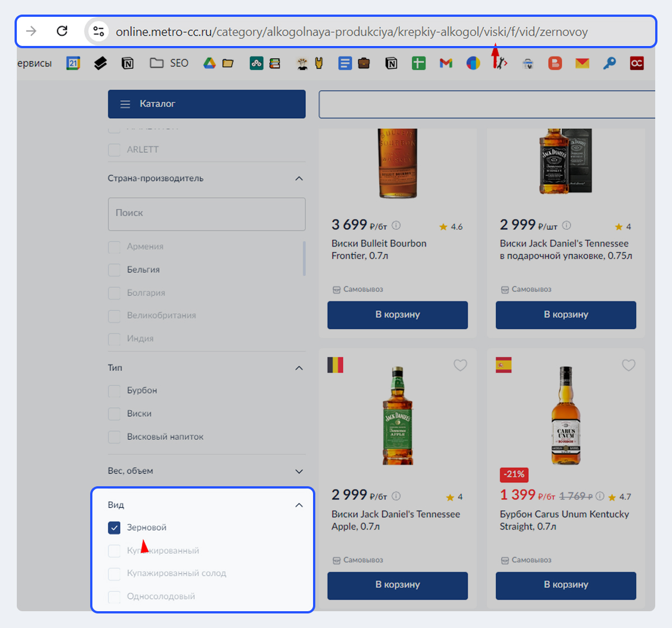Open the blue Google Docs bookmark
672x628 pixels.
point(345,63)
